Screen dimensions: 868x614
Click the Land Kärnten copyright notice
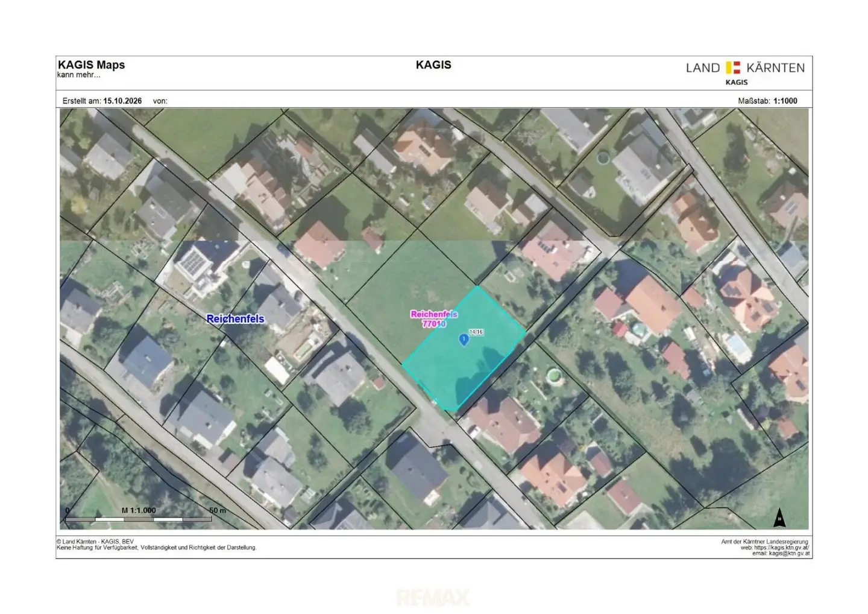95,542
